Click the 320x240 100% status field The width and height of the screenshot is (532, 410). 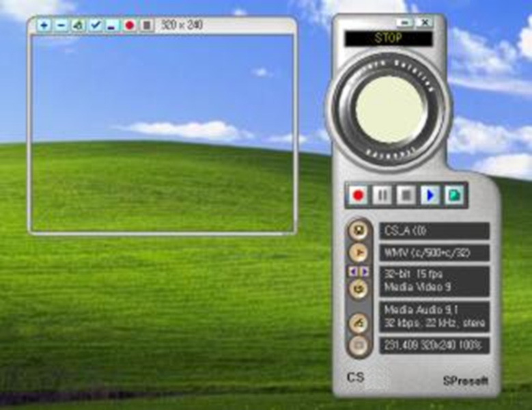pos(434,346)
